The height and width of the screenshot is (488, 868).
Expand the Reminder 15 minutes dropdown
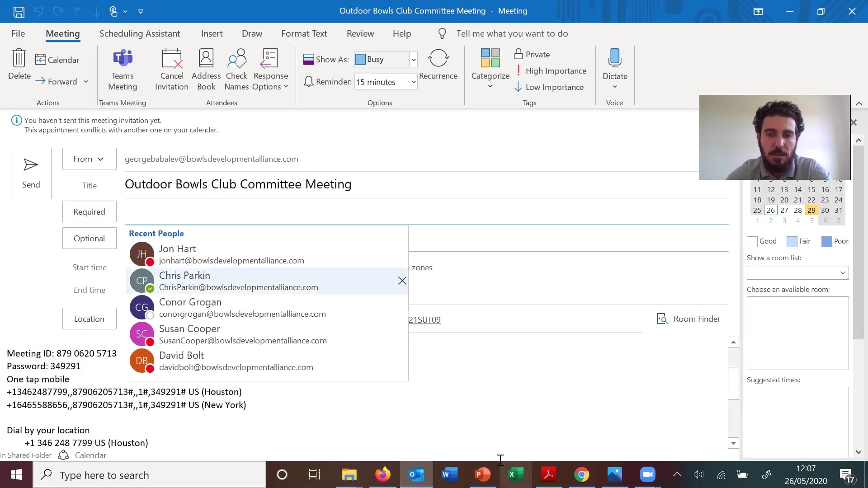point(413,82)
